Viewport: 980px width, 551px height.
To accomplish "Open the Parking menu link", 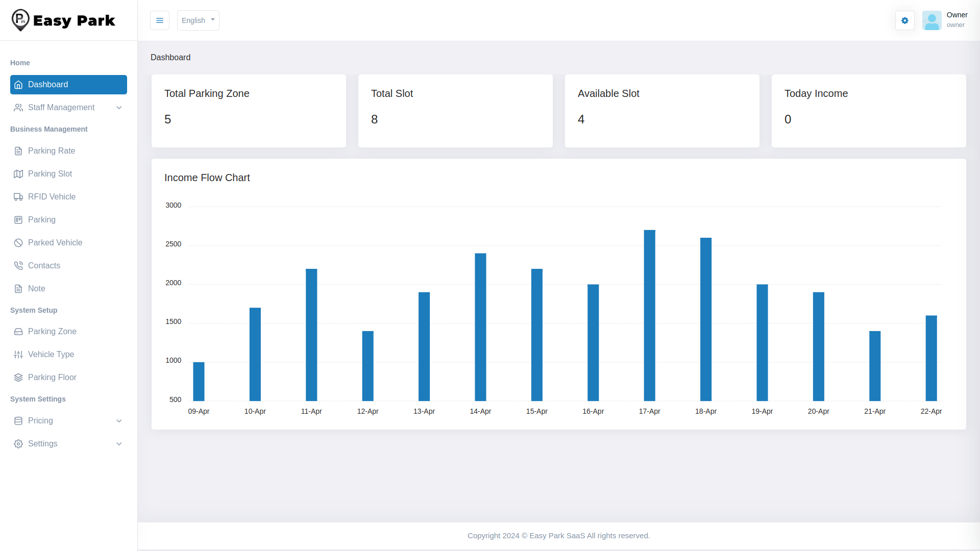I will point(42,220).
